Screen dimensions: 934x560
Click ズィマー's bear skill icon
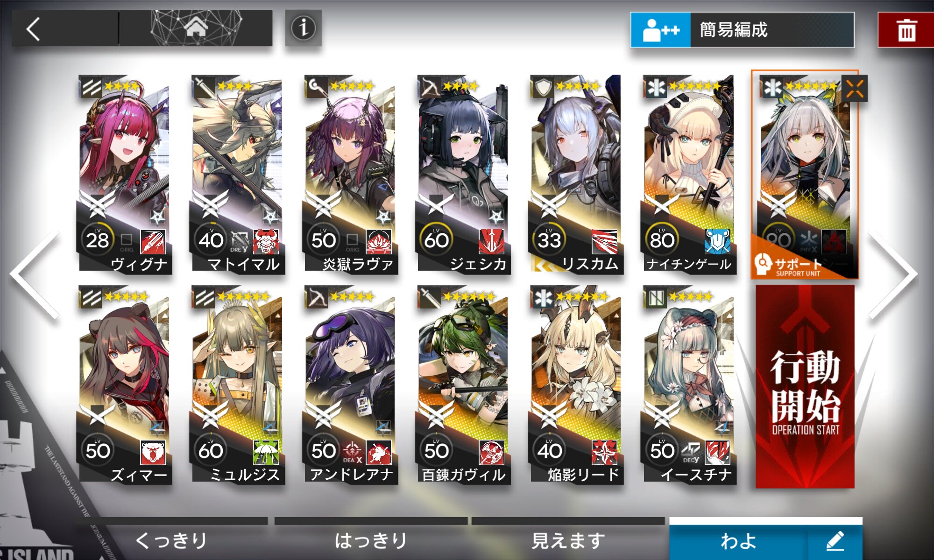pyautogui.click(x=153, y=452)
